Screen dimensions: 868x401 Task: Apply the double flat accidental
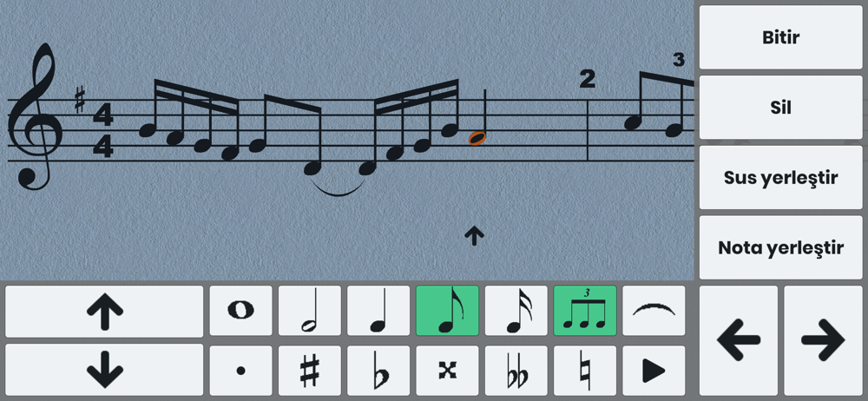pos(516,371)
